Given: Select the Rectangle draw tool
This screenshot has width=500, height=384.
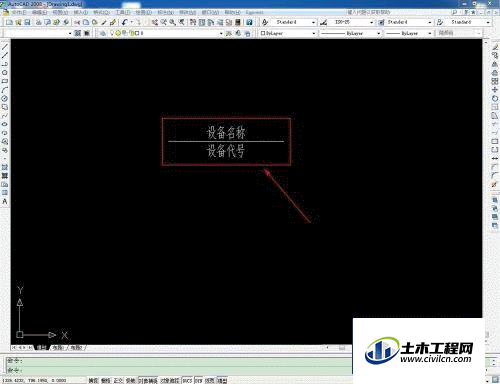Looking at the screenshot, I should pyautogui.click(x=5, y=81).
